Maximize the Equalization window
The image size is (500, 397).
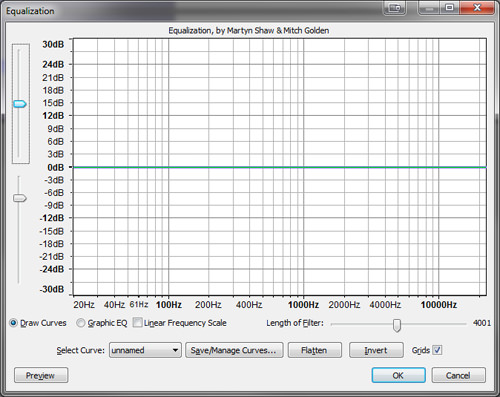[449, 7]
